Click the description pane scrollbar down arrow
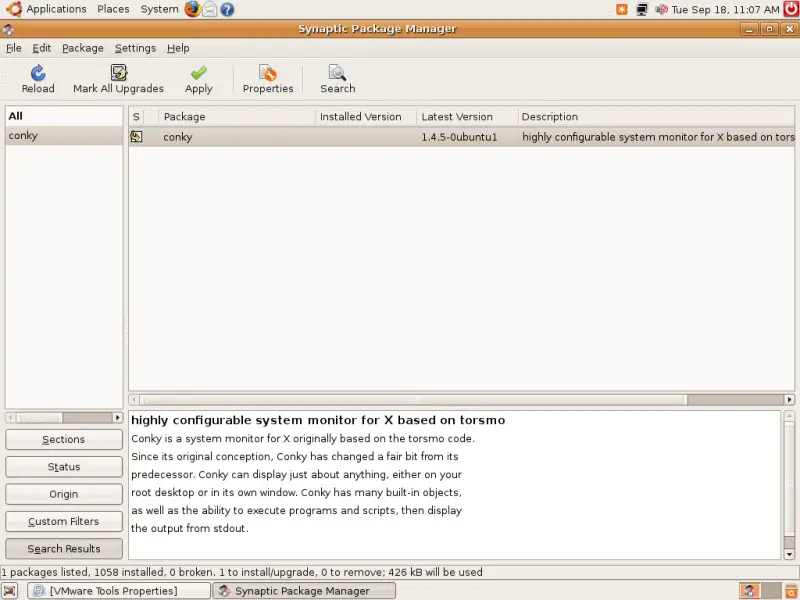Image resolution: width=800 pixels, height=600 pixels. 789,554
